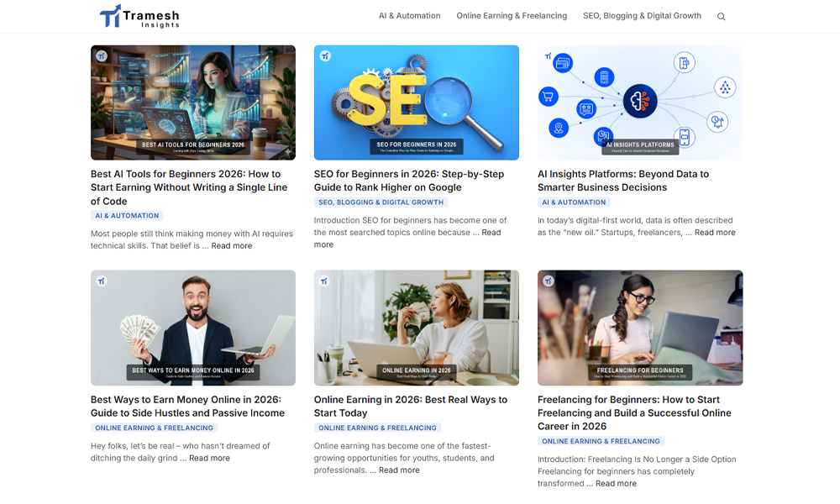
Task: Click Read more for AI Insights Platforms
Action: 715,233
